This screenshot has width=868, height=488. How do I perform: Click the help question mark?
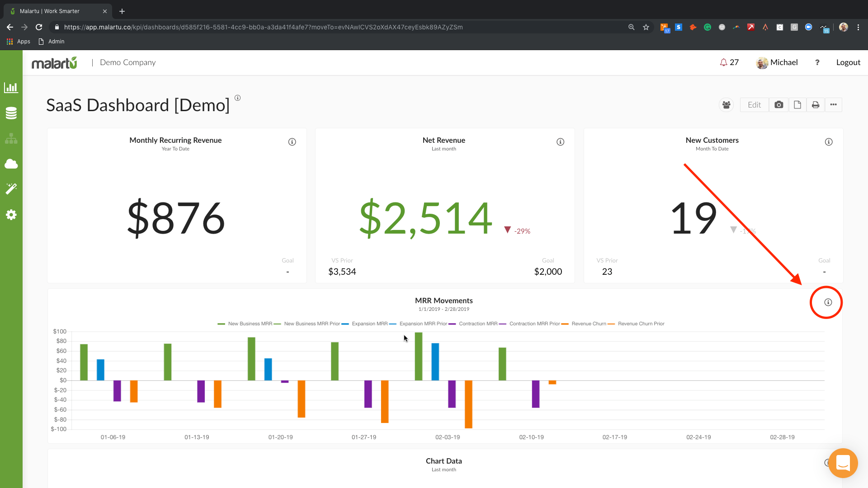(x=817, y=62)
